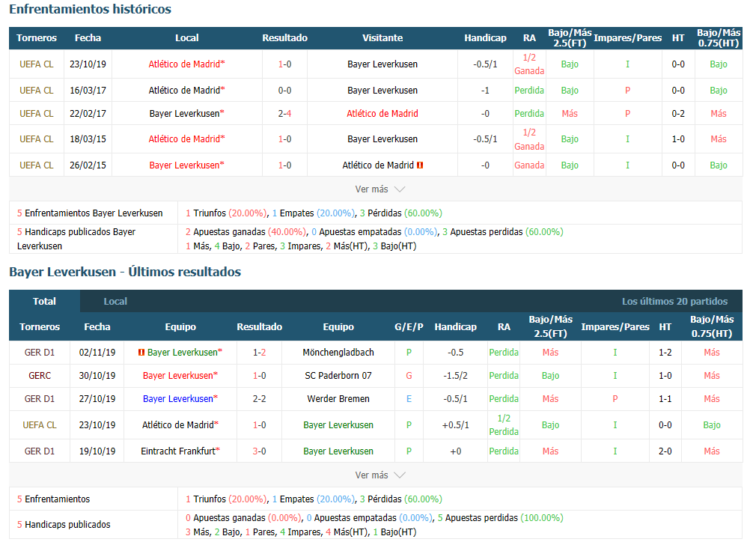
Task: Open the 2-4 result on 22/02/17
Action: click(284, 113)
